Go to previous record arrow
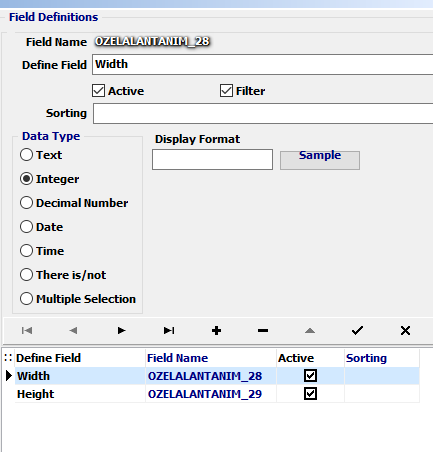Image resolution: width=433 pixels, height=452 pixels. pos(73,330)
